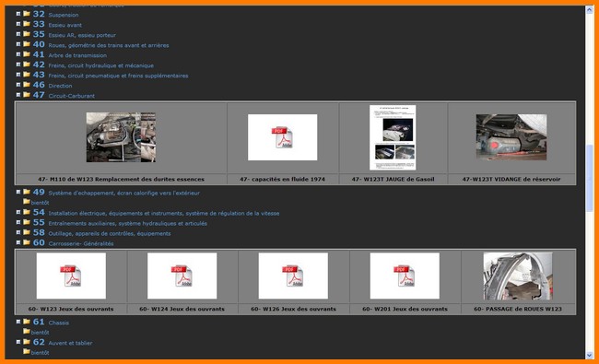This screenshot has height=364, width=599.
Task: Expand the 33 Essieu avant node
Action: [18, 24]
